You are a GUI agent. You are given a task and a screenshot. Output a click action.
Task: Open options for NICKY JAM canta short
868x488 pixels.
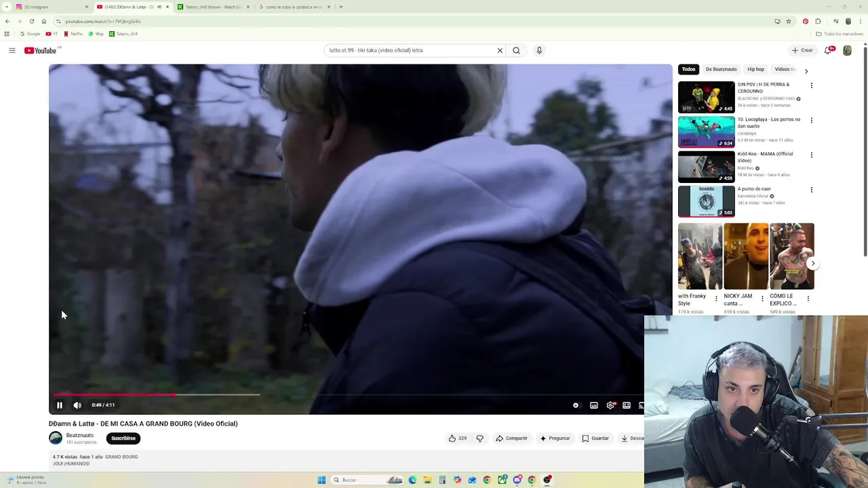pyautogui.click(x=762, y=299)
